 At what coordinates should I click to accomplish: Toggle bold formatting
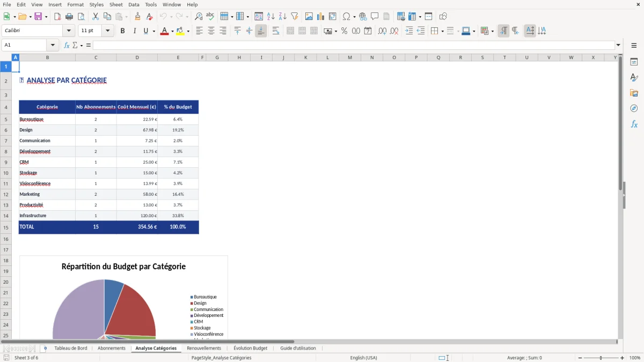coord(122,31)
